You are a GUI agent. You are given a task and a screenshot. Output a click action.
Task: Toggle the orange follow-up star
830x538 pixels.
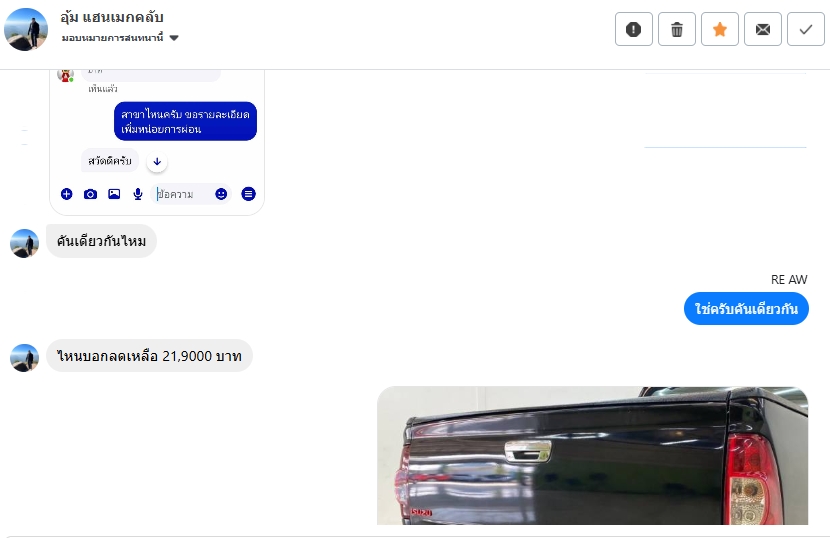coord(719,29)
